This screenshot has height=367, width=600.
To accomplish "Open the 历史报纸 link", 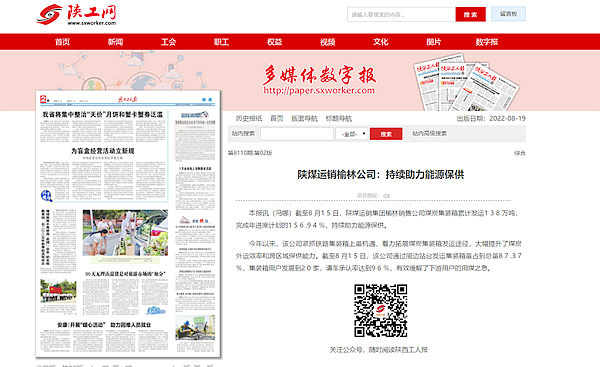I will pyautogui.click(x=249, y=118).
